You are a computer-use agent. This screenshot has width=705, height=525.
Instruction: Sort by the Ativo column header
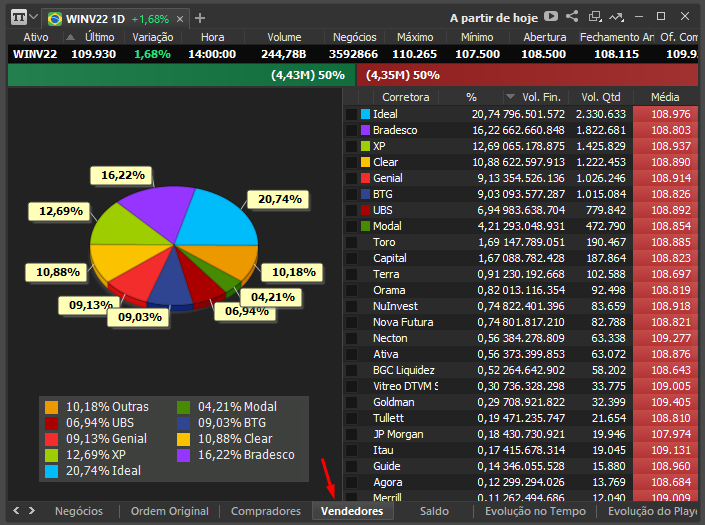(36, 37)
